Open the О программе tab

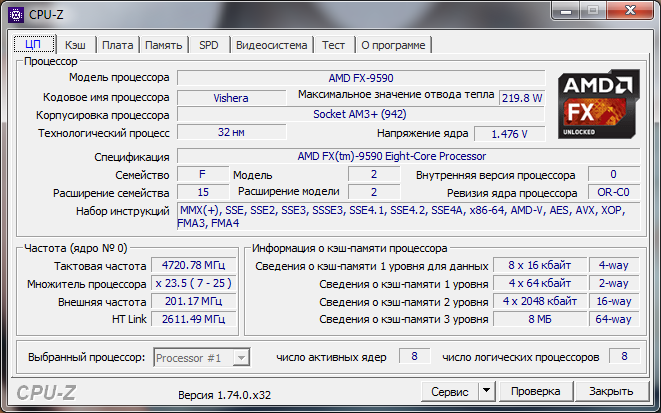click(393, 45)
